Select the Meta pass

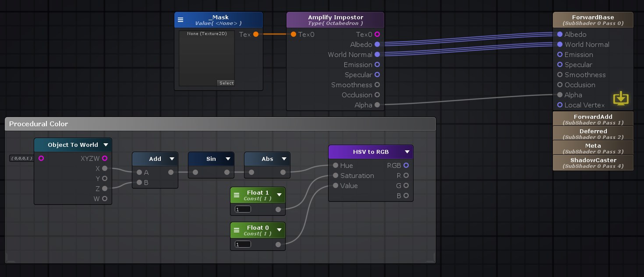coord(593,148)
